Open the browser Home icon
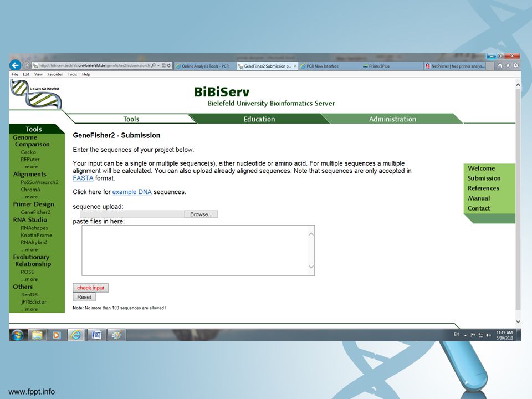 pyautogui.click(x=500, y=66)
